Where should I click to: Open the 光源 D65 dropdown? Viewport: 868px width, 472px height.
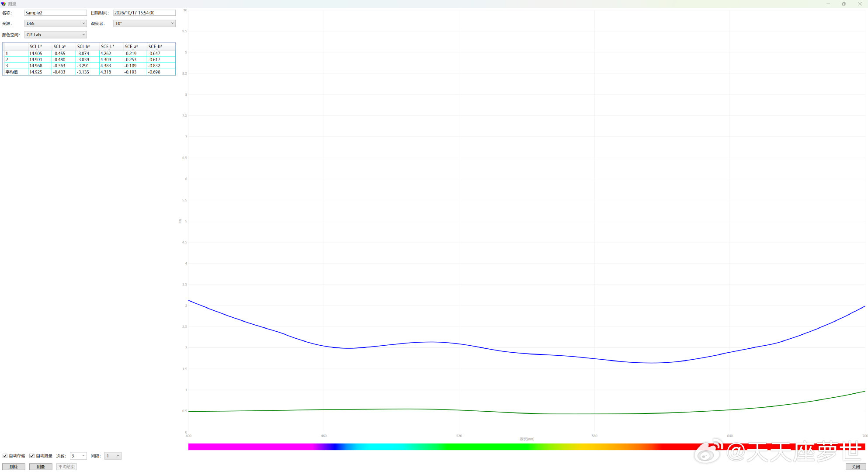pos(56,23)
